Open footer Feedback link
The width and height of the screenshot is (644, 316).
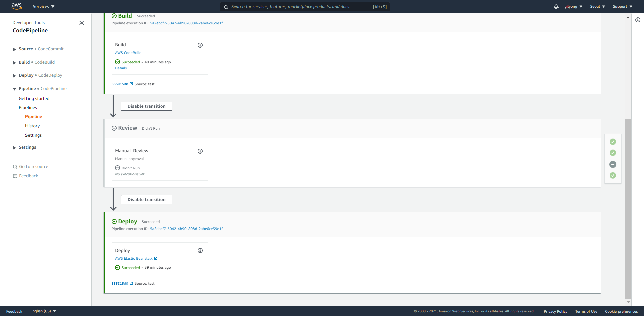[14, 311]
